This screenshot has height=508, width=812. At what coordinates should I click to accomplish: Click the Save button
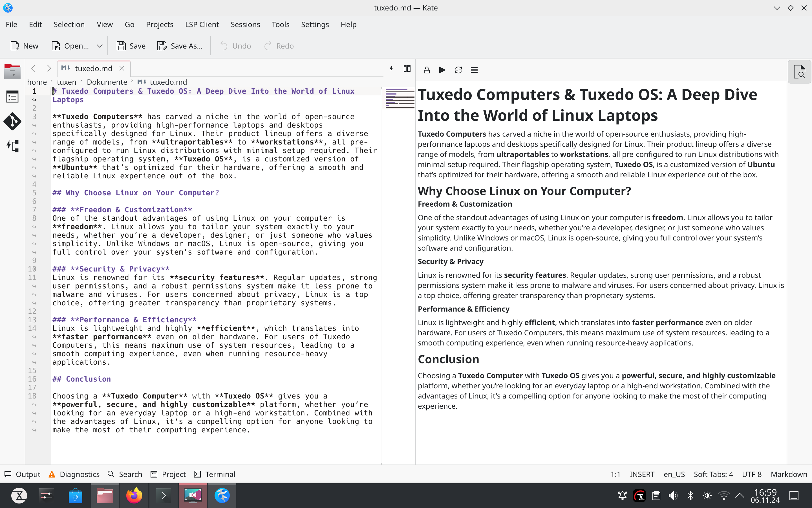pyautogui.click(x=131, y=46)
